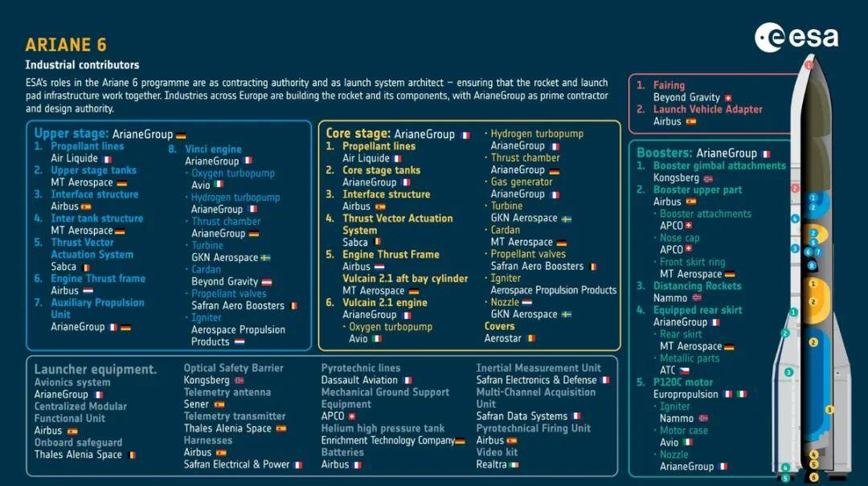Click Centralized Modular Functional Unit label

point(81,412)
